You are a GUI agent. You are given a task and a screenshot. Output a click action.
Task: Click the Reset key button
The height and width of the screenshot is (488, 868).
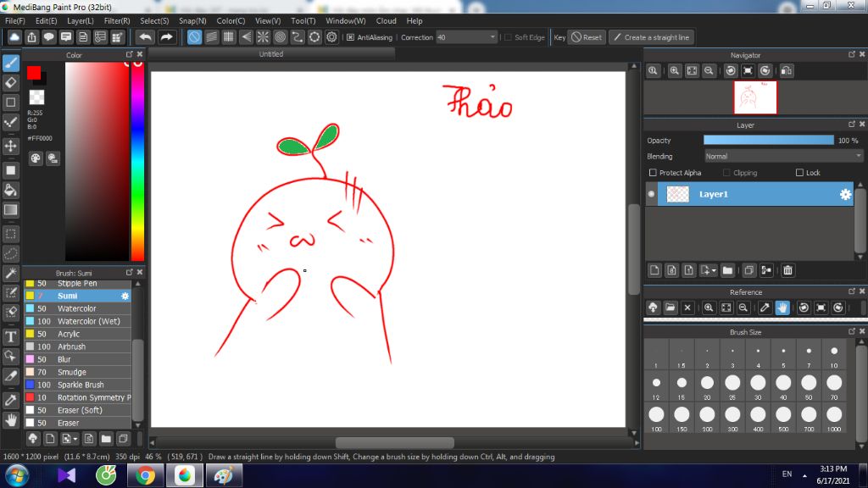point(587,37)
